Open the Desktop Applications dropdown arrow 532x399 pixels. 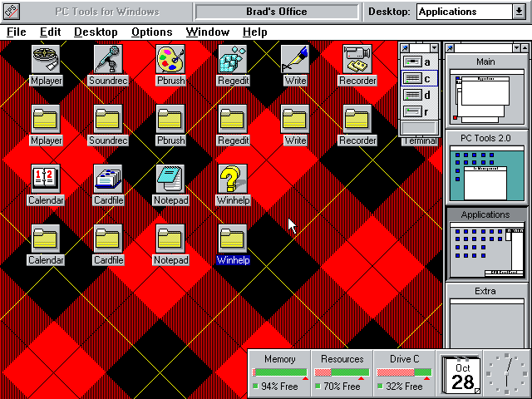pyautogui.click(x=519, y=12)
